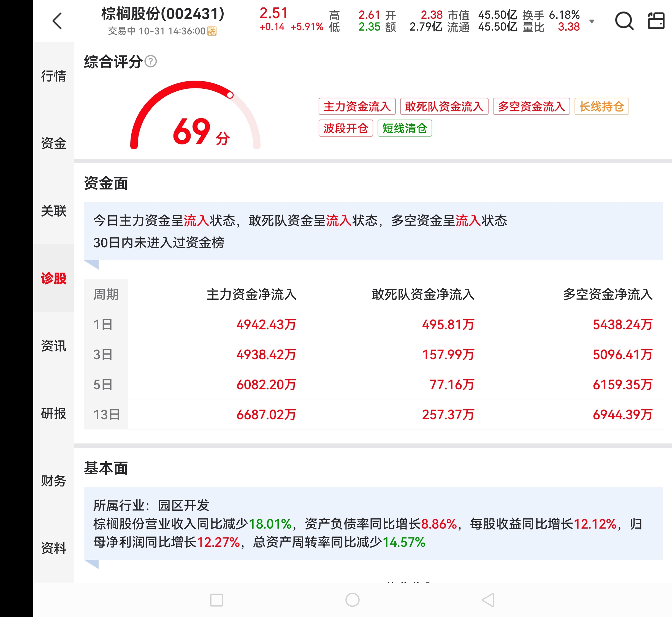Click the 主力资金流入 tag
This screenshot has height=617, width=672.
coord(357,107)
